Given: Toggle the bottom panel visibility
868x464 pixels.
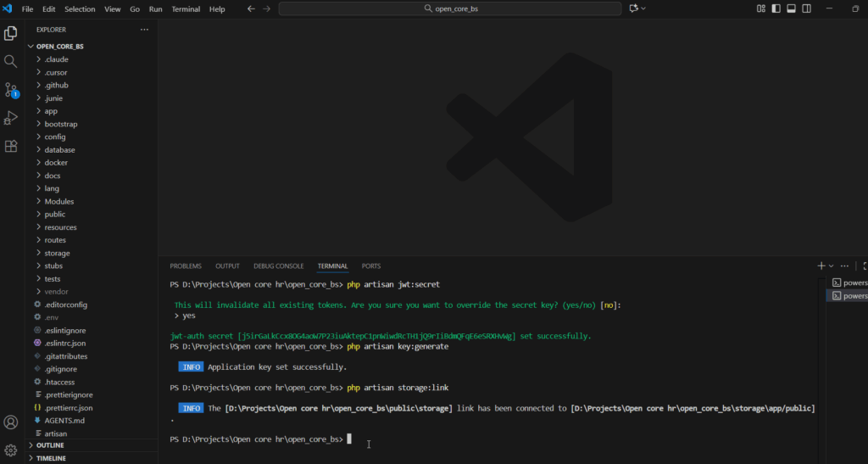Looking at the screenshot, I should point(791,8).
